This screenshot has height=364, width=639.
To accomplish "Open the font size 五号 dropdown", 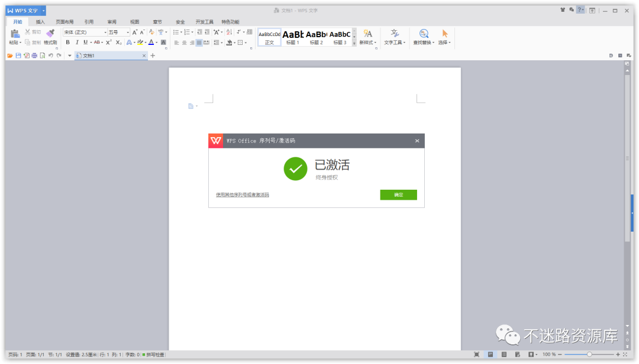I will tap(128, 32).
